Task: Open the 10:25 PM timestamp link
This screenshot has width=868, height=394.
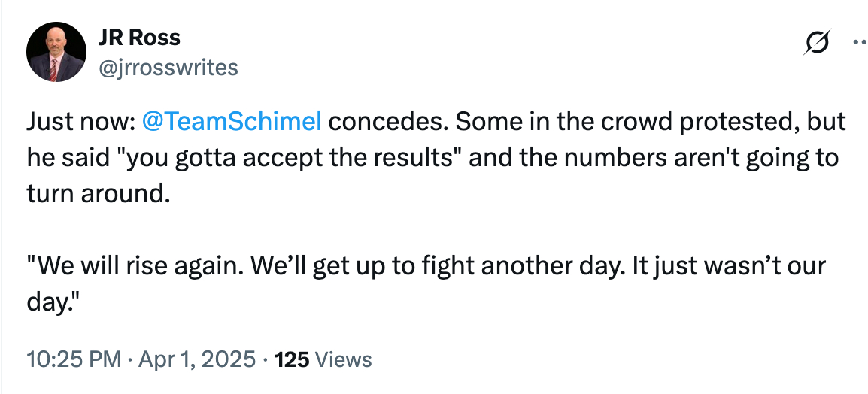Action: 73,359
